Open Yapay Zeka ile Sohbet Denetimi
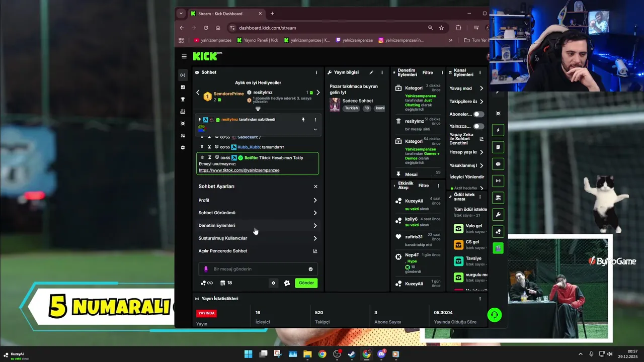Screen dimensions: 644x362 (x=467, y=139)
